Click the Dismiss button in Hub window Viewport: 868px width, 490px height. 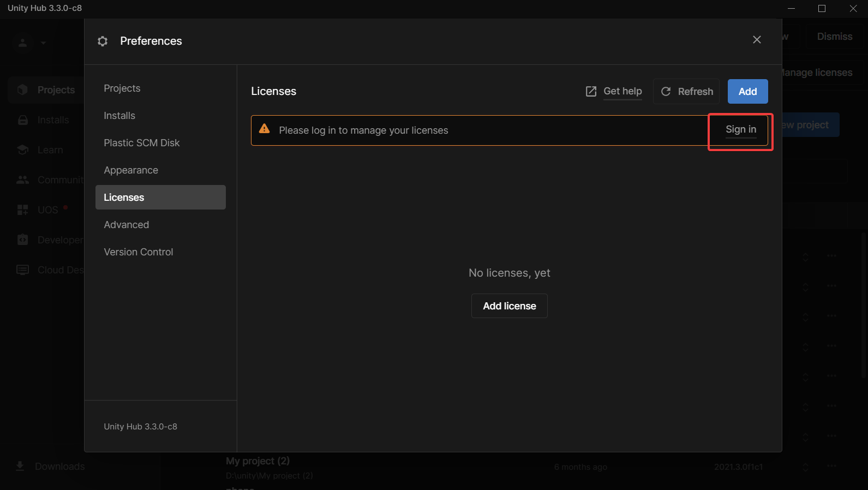point(834,37)
